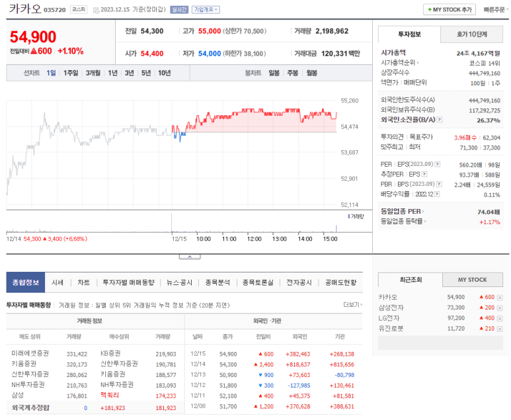Open the 투자자별 매매동향 tab
Viewport: 511px width, 420px height.
(x=128, y=282)
